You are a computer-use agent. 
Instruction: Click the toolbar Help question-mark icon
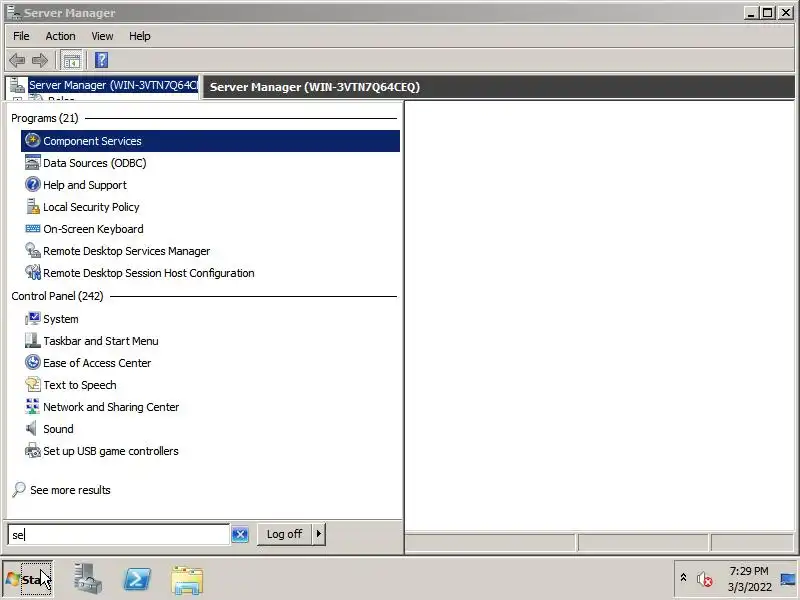(x=102, y=60)
